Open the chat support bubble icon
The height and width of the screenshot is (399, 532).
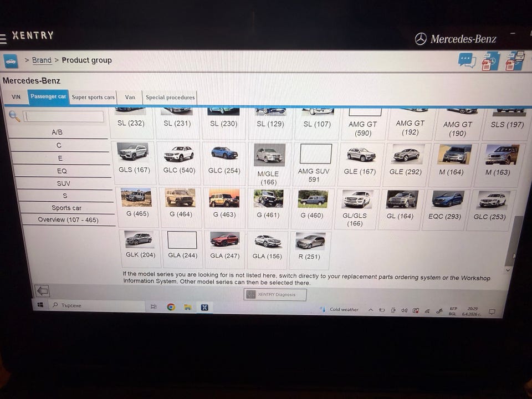pos(467,60)
